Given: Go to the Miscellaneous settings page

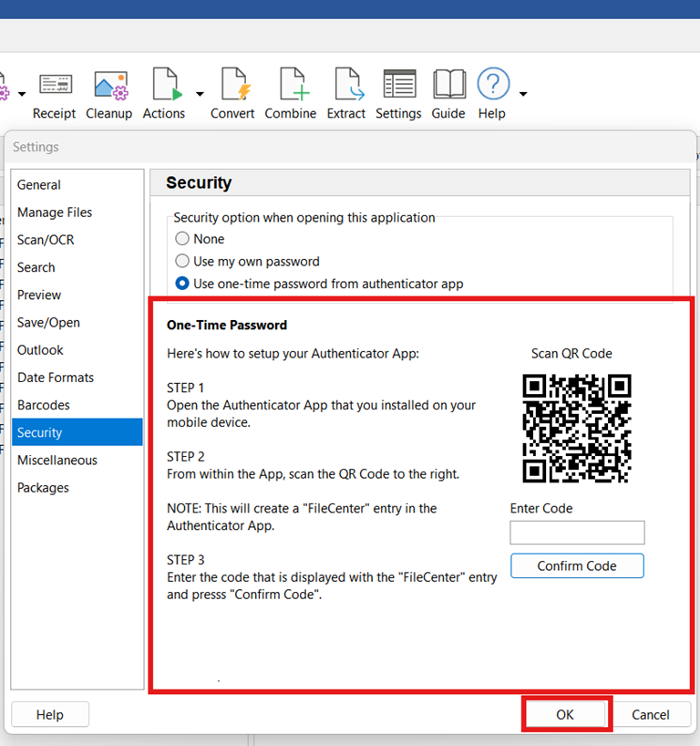Looking at the screenshot, I should click(57, 461).
